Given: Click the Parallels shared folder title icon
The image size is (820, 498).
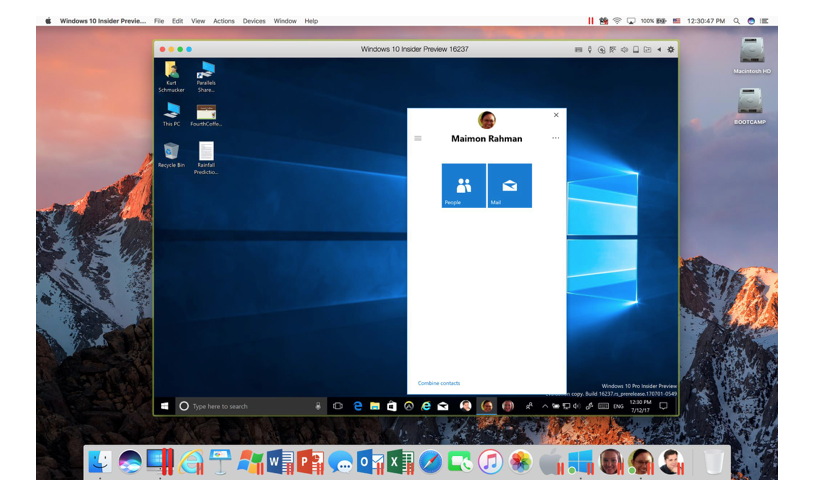Looking at the screenshot, I should click(647, 50).
